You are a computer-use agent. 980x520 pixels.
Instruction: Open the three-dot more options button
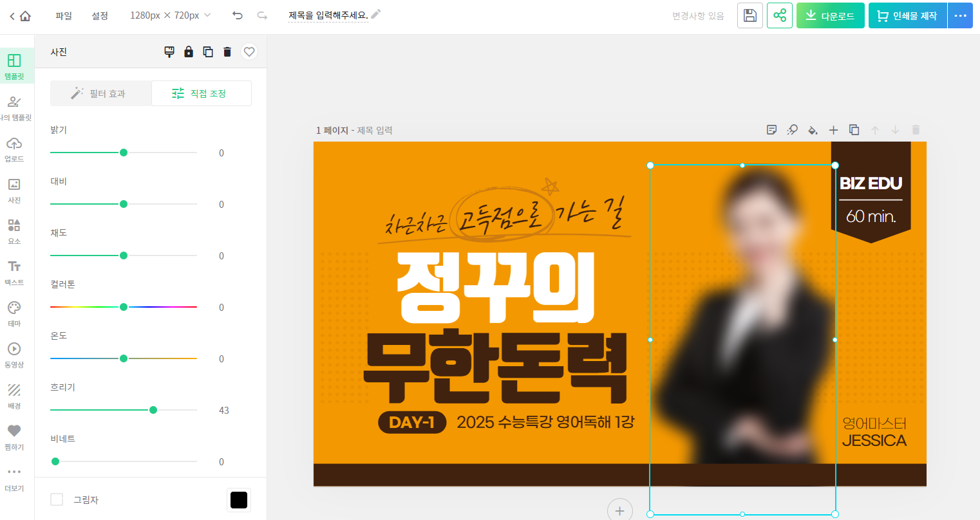961,15
